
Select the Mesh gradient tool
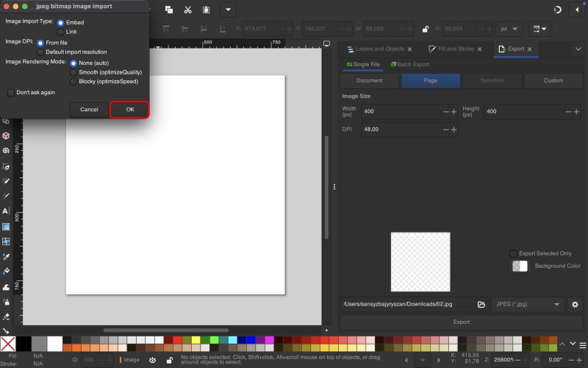[6, 241]
